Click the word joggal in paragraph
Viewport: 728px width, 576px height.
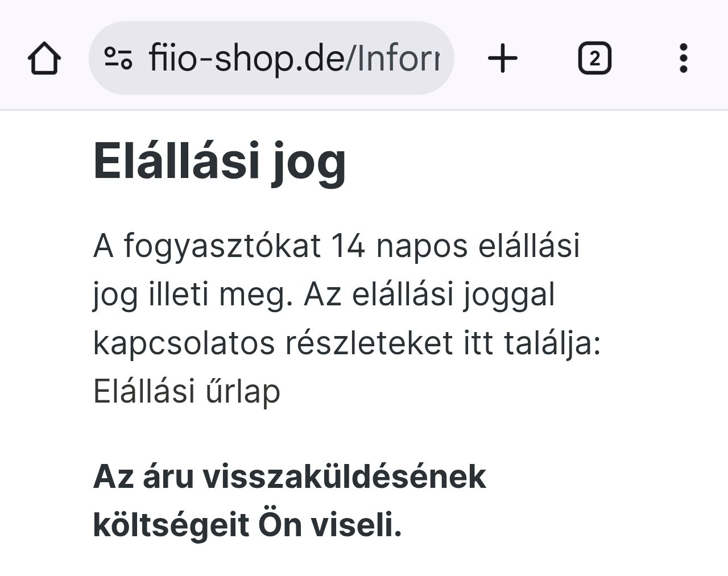click(x=508, y=295)
